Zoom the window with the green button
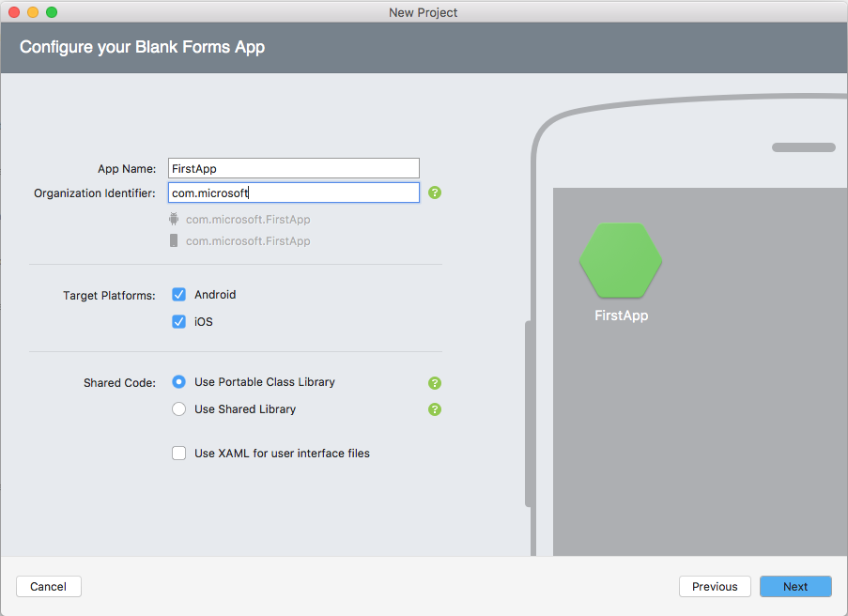Viewport: 848px width, 616px height. pos(52,12)
